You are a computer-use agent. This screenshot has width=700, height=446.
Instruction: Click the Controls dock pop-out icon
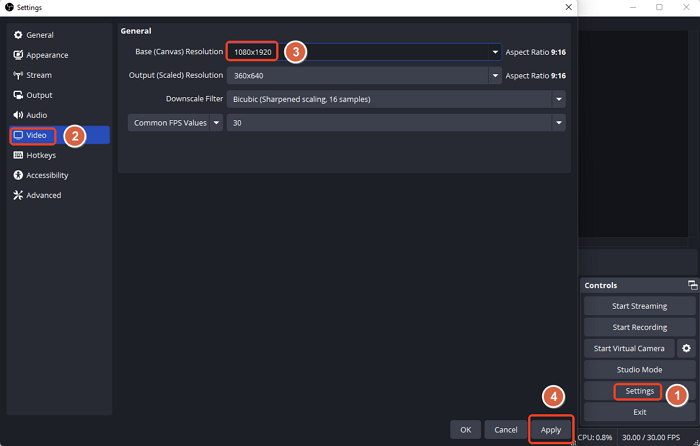(x=692, y=285)
